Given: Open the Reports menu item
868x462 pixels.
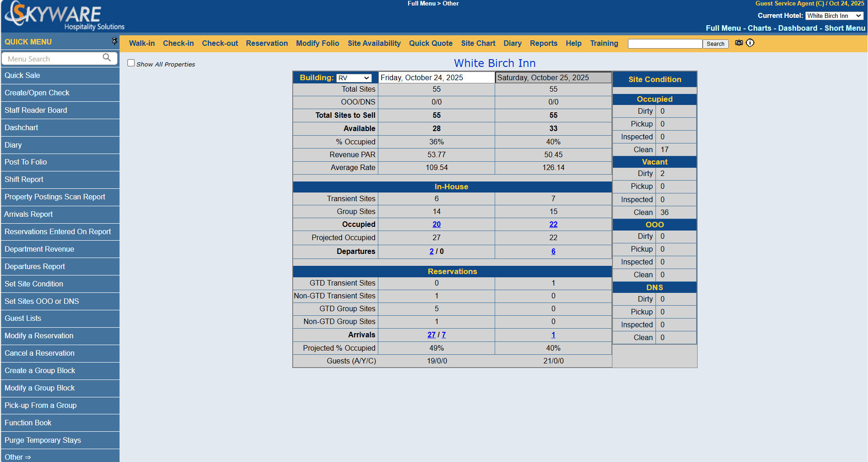Looking at the screenshot, I should 543,43.
